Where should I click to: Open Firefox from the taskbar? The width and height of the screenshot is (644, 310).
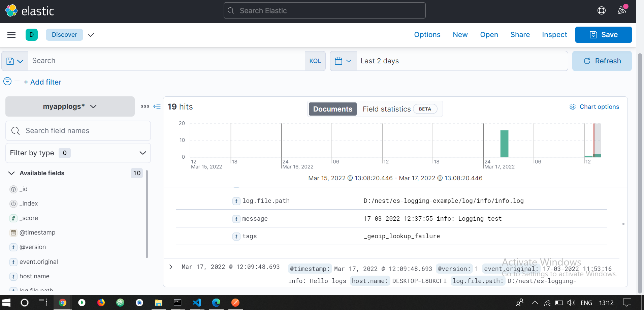click(101, 303)
